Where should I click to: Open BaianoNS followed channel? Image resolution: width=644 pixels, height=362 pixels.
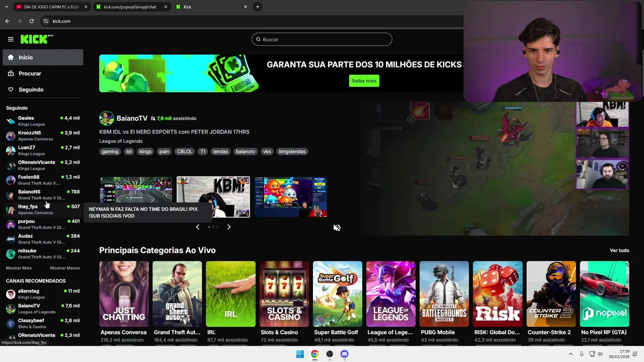(x=43, y=195)
